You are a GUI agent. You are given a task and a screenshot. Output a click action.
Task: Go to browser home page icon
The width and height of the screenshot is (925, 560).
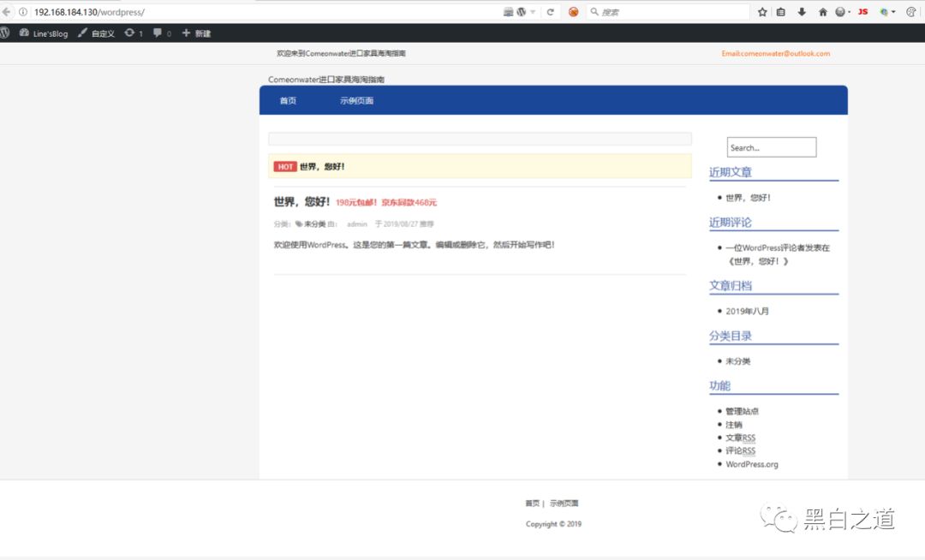pos(823,12)
